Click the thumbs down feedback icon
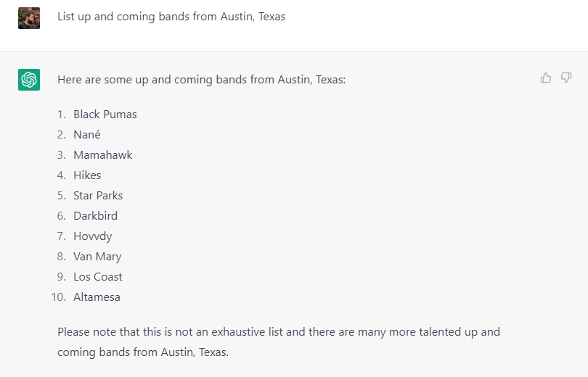 [566, 78]
